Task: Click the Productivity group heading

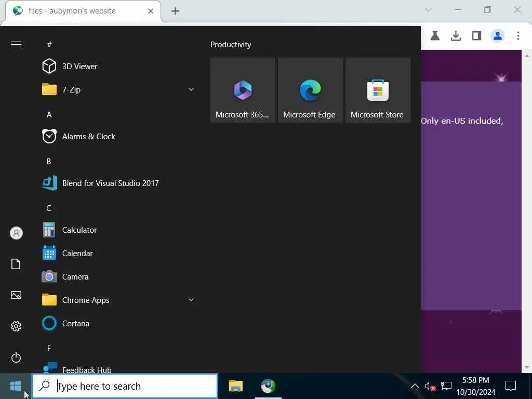Action: [231, 45]
